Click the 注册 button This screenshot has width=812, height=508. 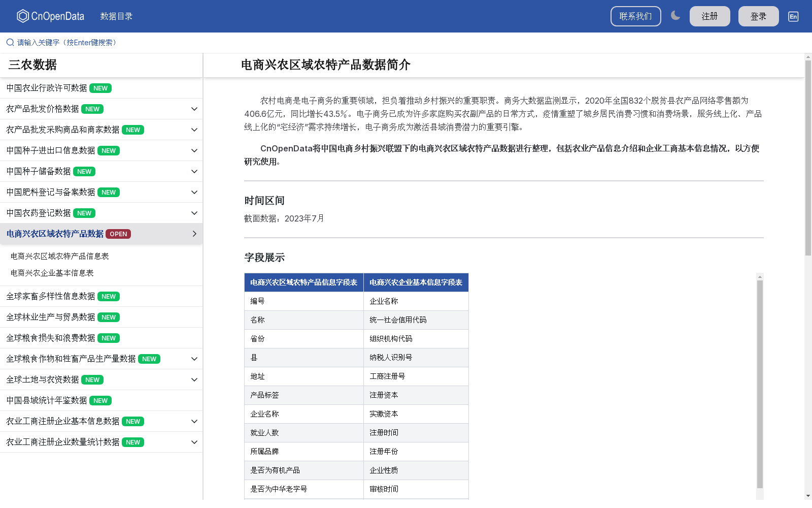coord(709,16)
